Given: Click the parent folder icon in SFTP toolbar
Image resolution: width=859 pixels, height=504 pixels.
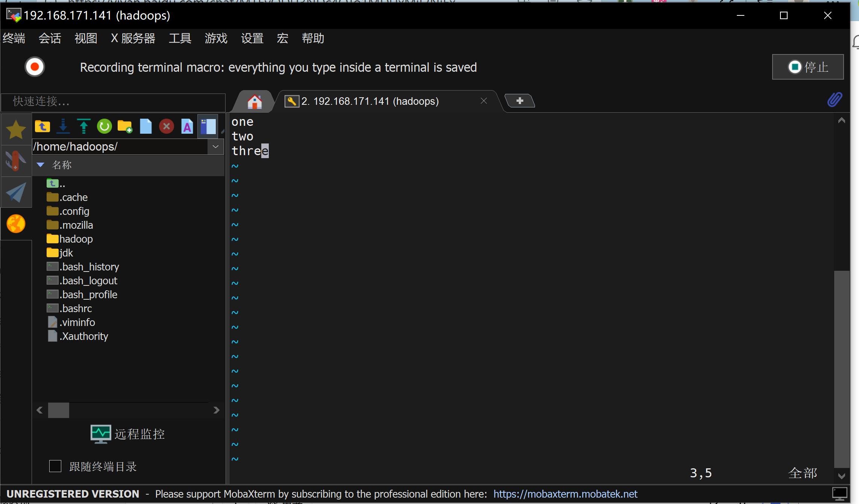Looking at the screenshot, I should [x=42, y=126].
